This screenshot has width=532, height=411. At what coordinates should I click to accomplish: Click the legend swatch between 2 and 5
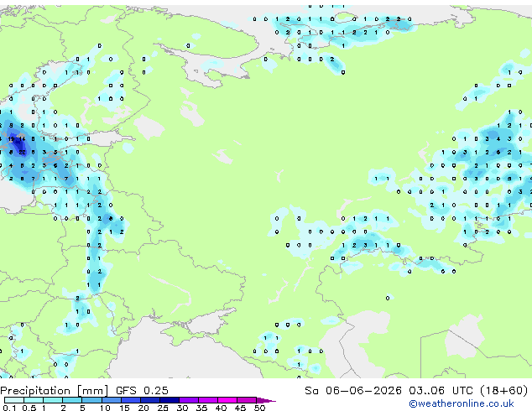(72, 400)
